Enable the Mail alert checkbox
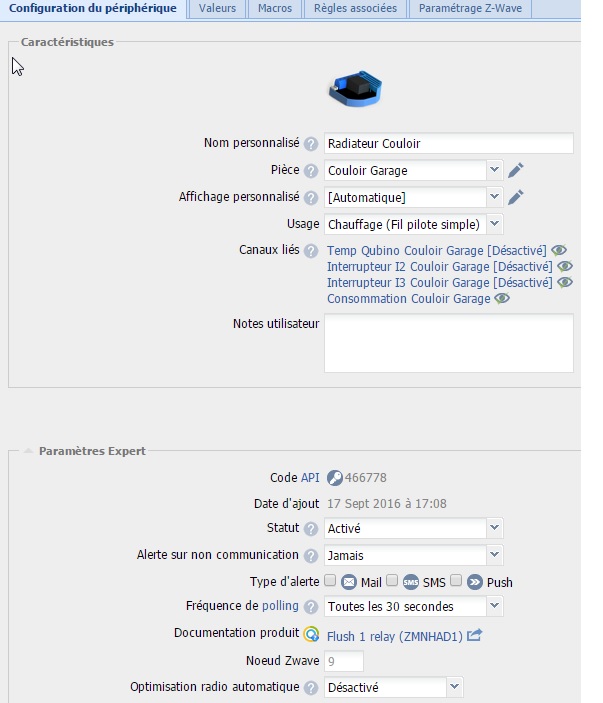This screenshot has height=703, width=603. [330, 580]
